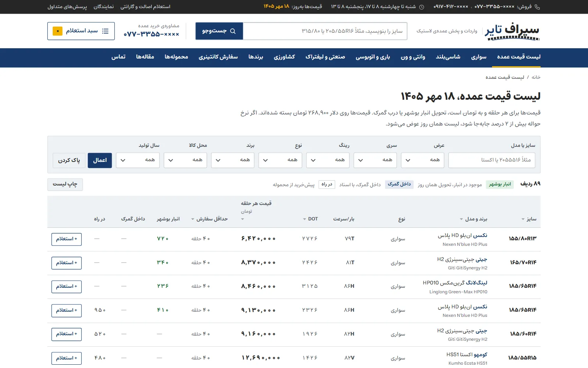Click the در راه legend tag

click(x=327, y=184)
